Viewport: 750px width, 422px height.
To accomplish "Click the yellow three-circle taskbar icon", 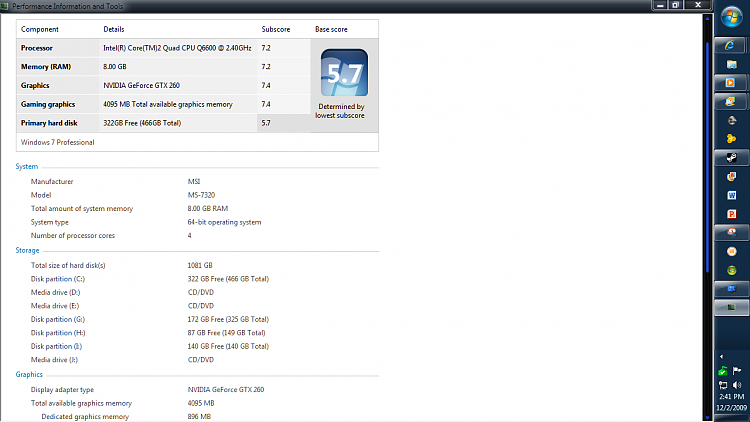I will click(x=731, y=139).
